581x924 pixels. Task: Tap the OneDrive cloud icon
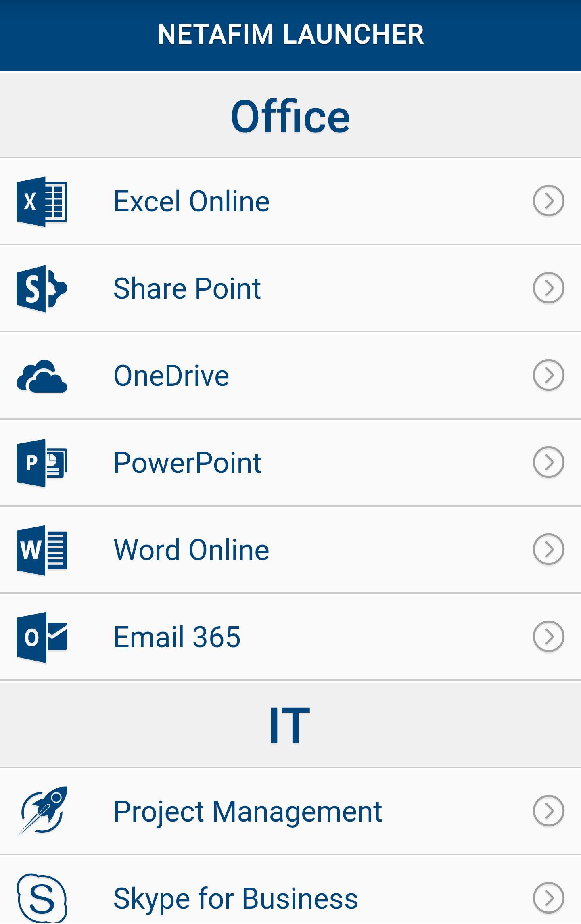[x=42, y=376]
